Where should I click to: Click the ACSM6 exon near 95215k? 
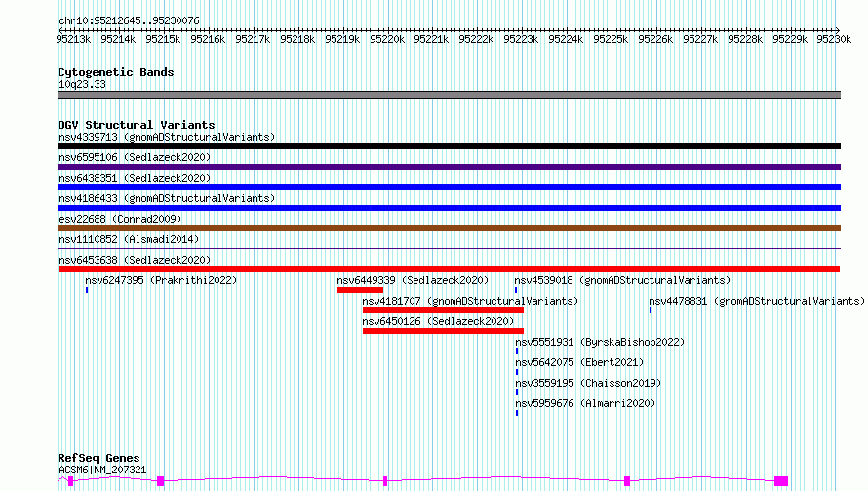tap(161, 481)
